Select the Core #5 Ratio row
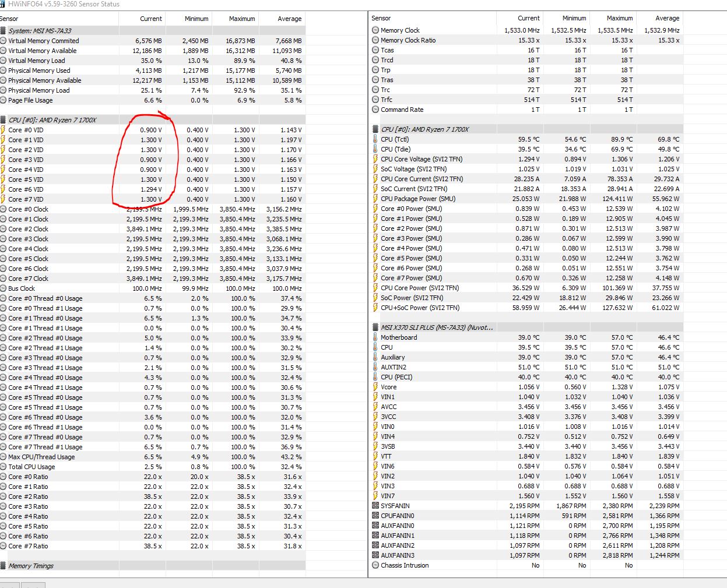 (152, 526)
